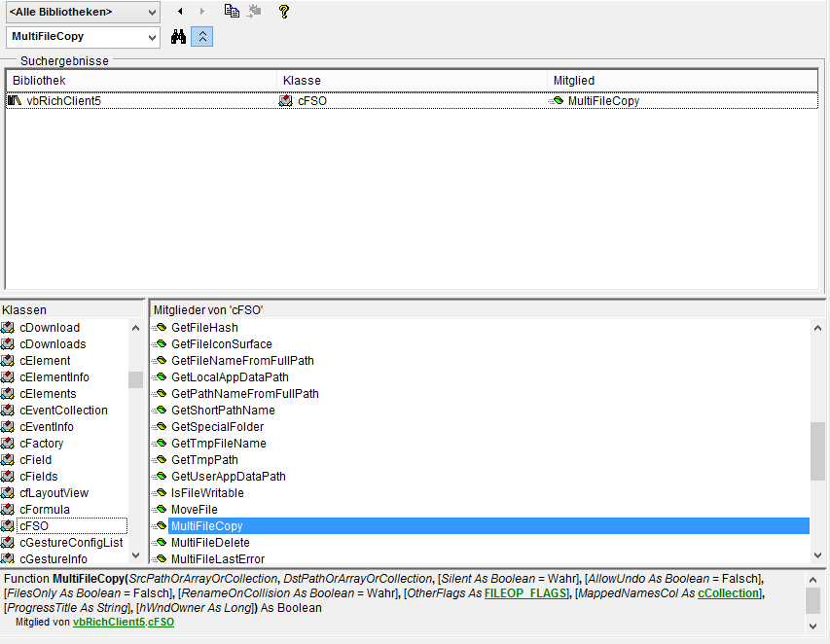The height and width of the screenshot is (644, 830).
Task: Select the MultiFileDelete member
Action: tap(210, 543)
